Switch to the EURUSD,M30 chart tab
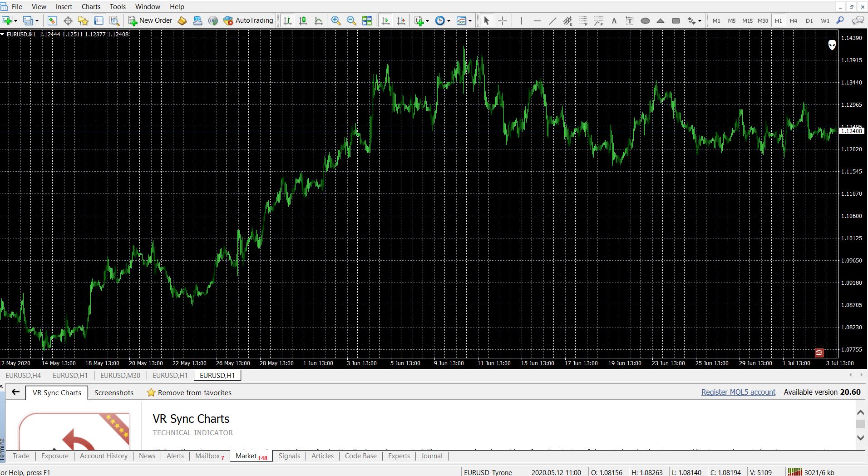This screenshot has width=868, height=476. point(120,376)
